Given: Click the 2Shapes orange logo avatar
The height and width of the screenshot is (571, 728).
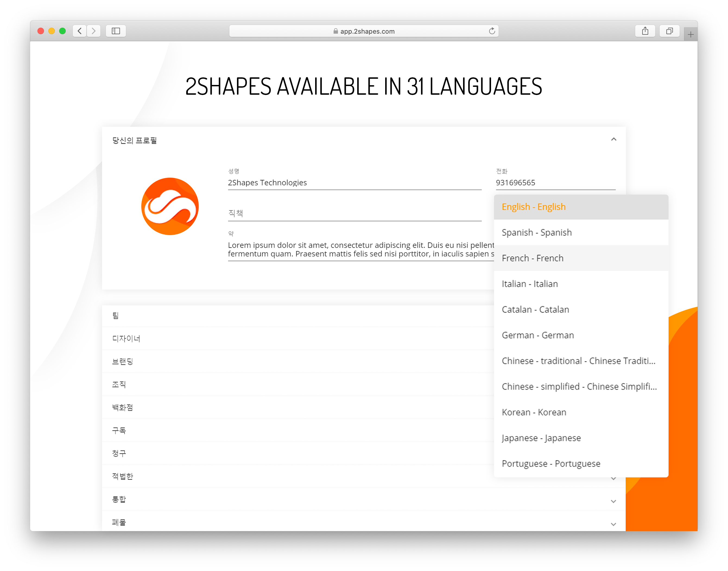Looking at the screenshot, I should tap(170, 206).
